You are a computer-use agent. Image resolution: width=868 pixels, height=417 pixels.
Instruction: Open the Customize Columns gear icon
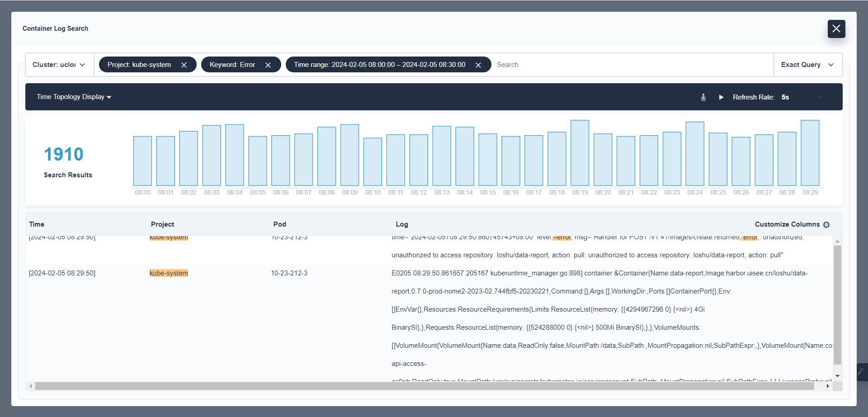pos(826,225)
